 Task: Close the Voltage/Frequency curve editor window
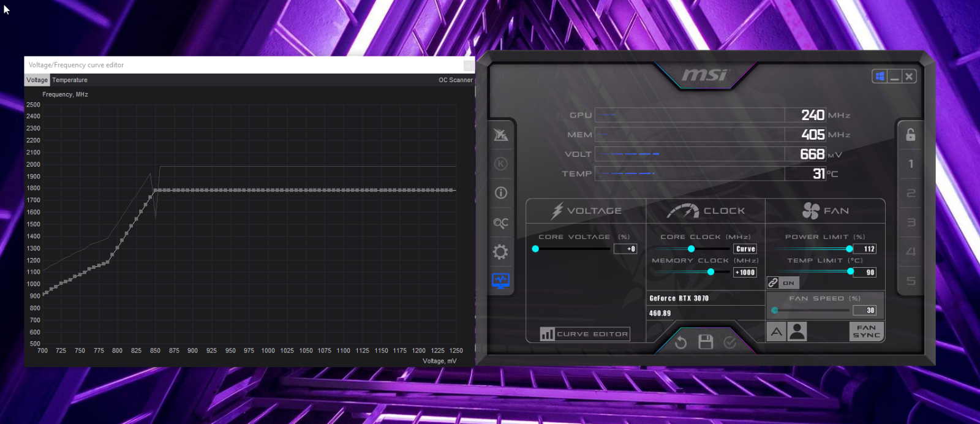pyautogui.click(x=468, y=65)
